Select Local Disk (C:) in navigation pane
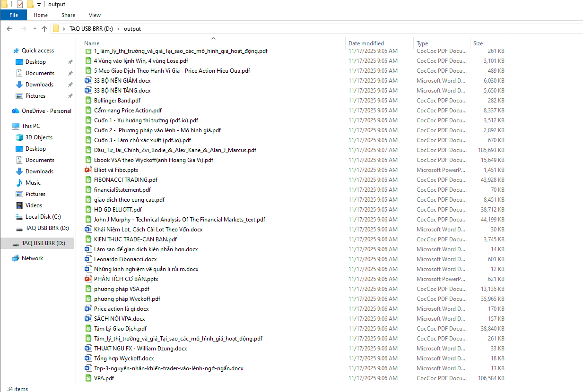The width and height of the screenshot is (583, 392). (43, 217)
